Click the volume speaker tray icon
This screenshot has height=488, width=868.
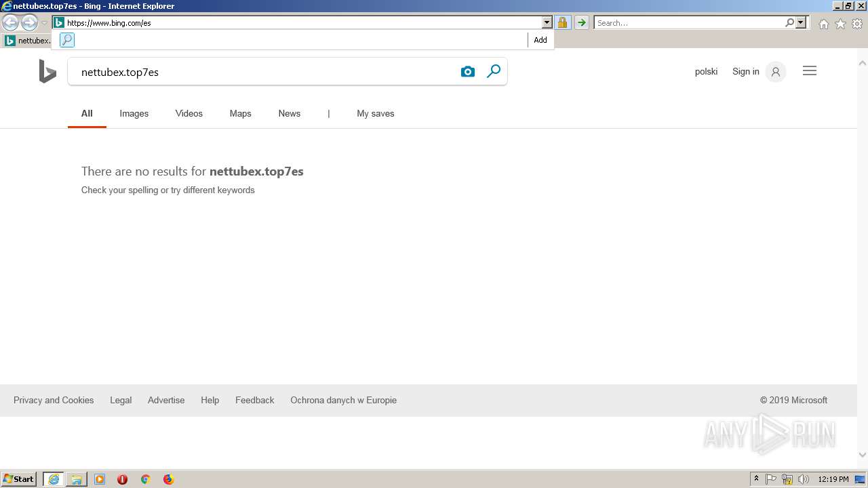tap(804, 479)
